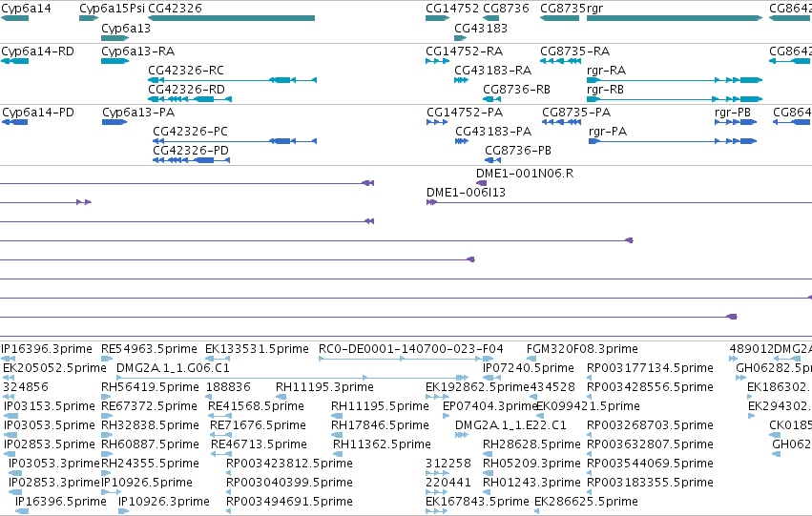The image size is (812, 516).
Task: Click the EK133531.5prime EST feature
Action: [218, 358]
